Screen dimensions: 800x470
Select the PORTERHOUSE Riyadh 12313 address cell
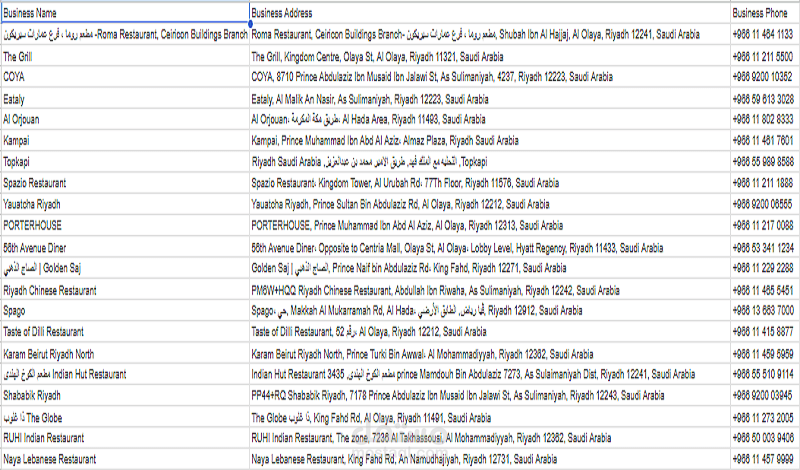pos(490,226)
